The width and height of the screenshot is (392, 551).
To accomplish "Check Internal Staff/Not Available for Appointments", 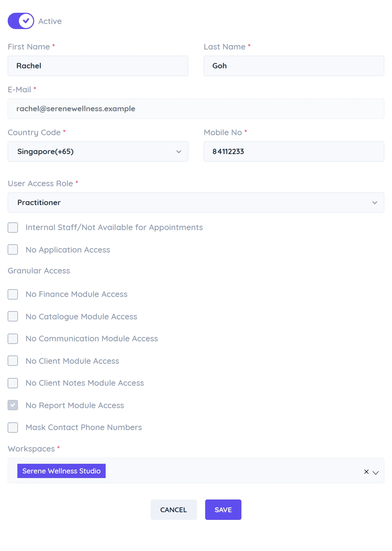I will (x=13, y=228).
